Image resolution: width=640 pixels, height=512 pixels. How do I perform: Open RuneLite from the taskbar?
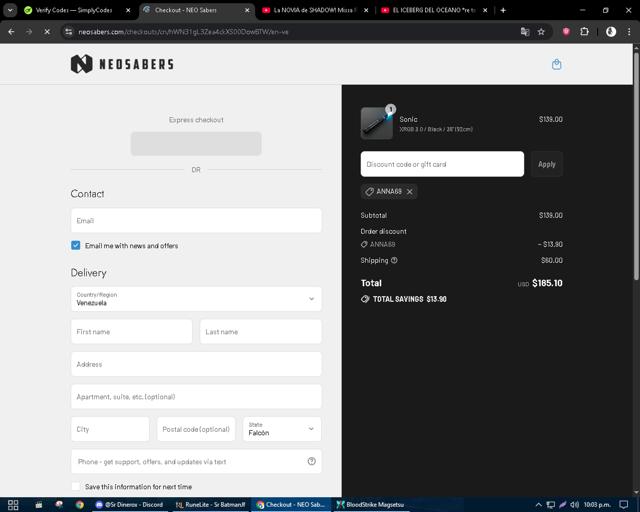click(211, 505)
